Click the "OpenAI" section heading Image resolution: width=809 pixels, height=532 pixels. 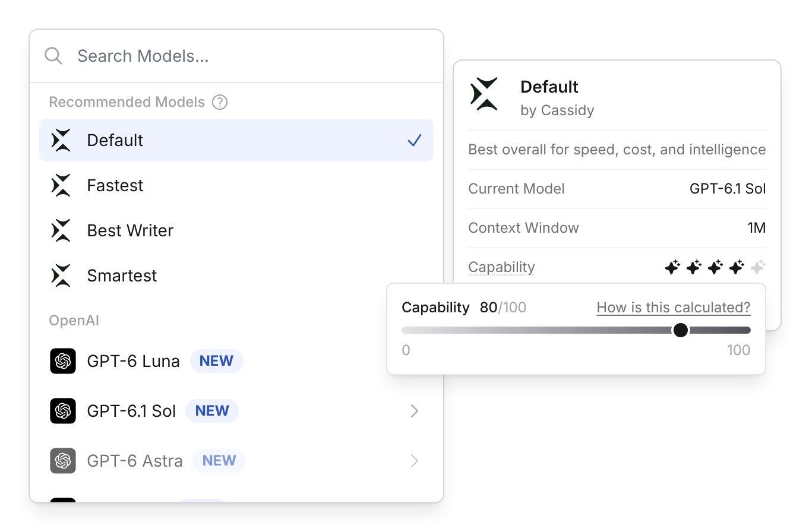74,321
